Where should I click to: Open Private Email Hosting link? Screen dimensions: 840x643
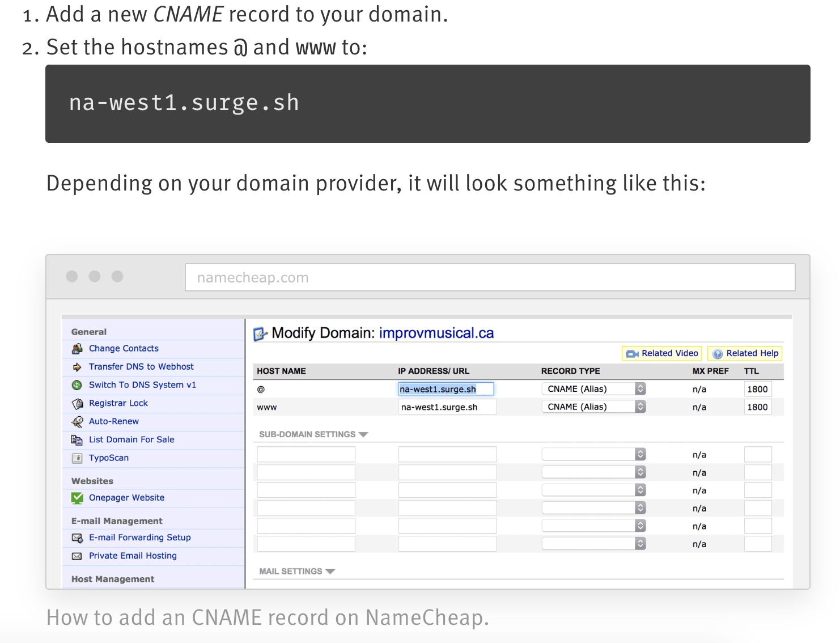(133, 556)
